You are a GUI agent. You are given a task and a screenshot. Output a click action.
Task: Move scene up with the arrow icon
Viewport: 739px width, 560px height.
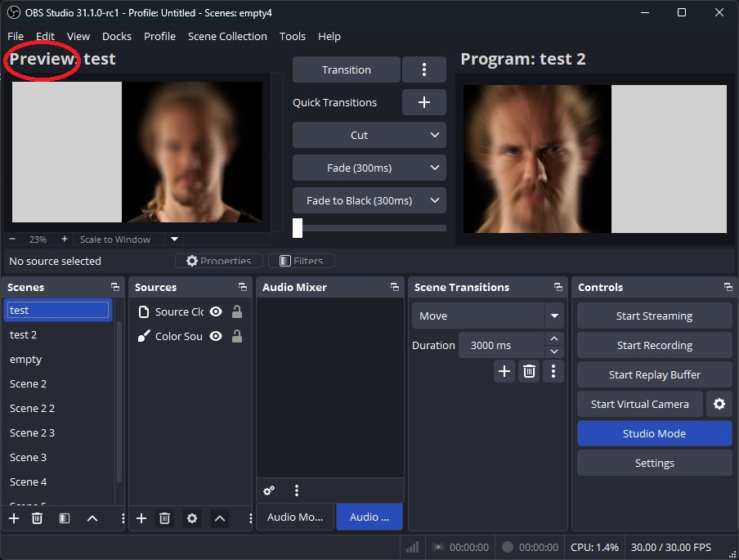(92, 518)
